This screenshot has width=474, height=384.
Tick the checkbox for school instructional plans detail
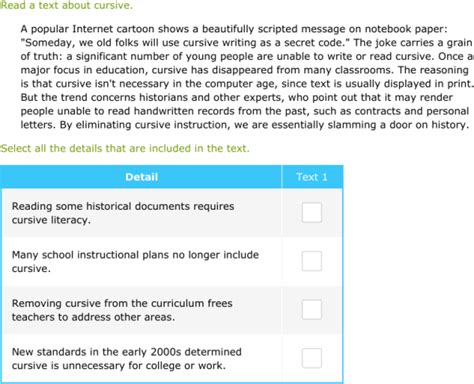point(312,261)
